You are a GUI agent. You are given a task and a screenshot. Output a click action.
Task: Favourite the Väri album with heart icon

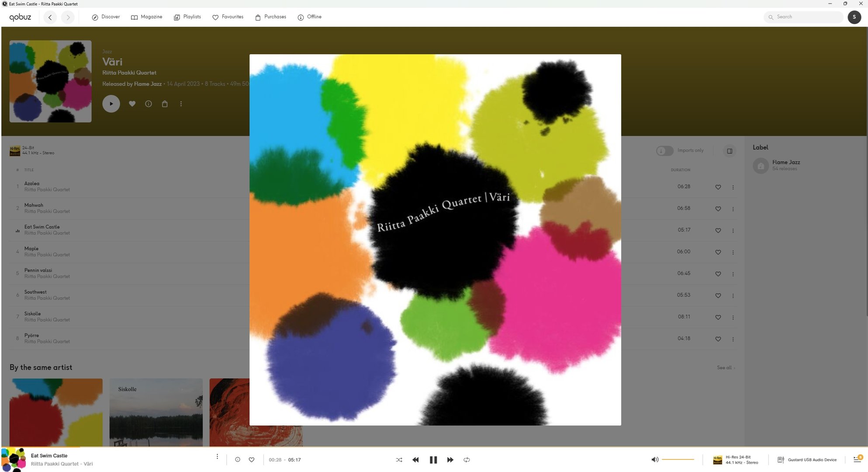pos(132,104)
